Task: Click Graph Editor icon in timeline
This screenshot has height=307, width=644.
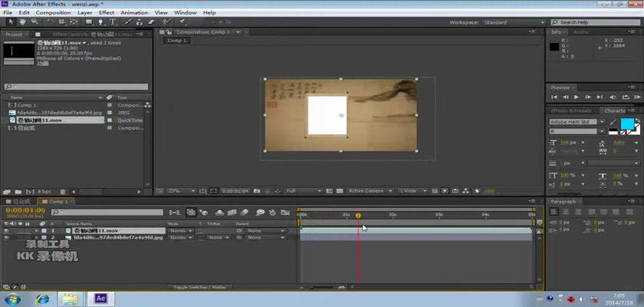Action: (285, 213)
